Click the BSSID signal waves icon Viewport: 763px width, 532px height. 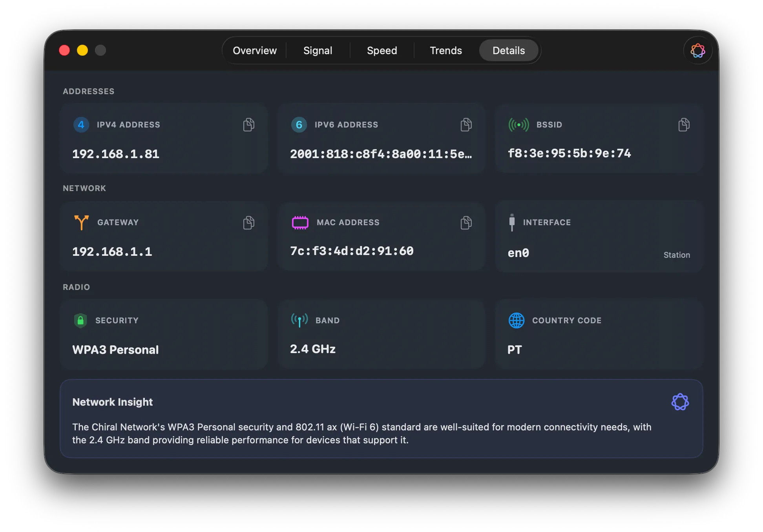coord(517,125)
